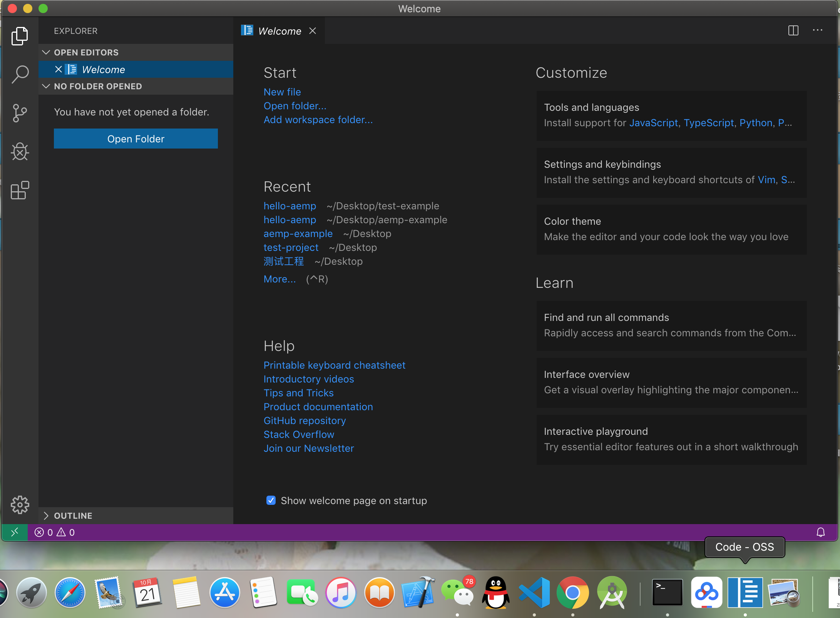
Task: Open the Tools and languages section
Action: 592,107
